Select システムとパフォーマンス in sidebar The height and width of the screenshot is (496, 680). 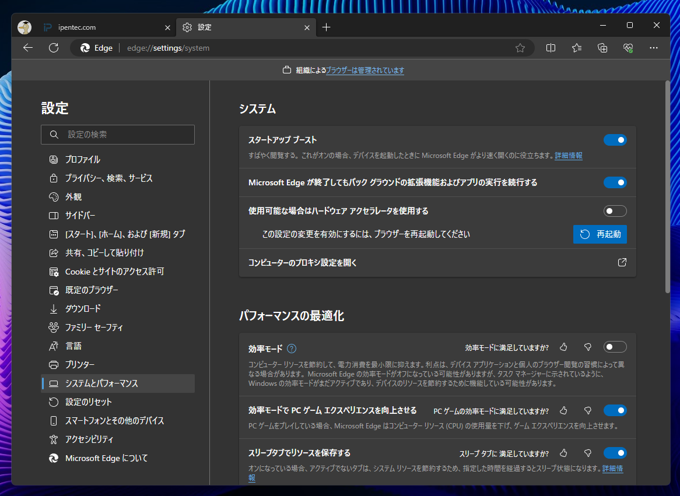[118, 383]
